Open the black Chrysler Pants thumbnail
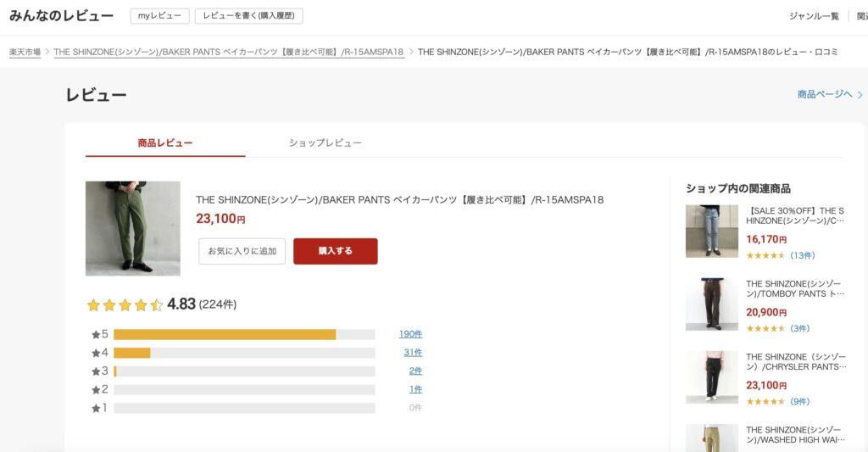868x452 pixels. coord(711,377)
